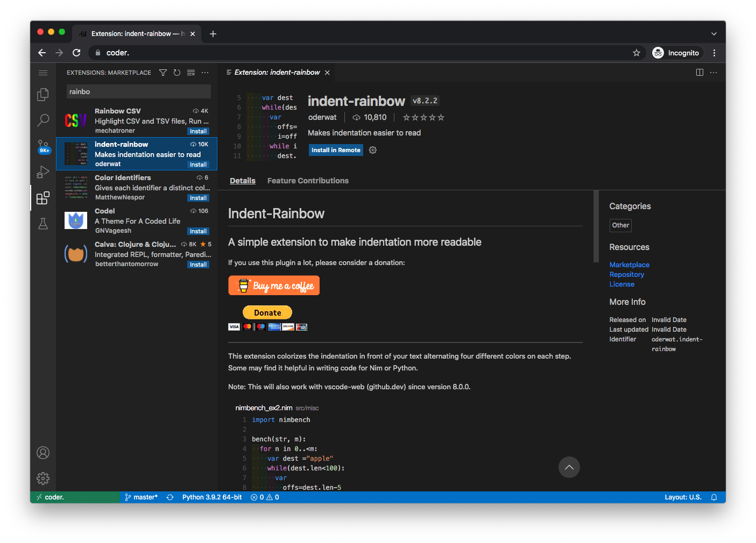Click Install in Remote button
This screenshot has width=756, height=543.
pos(336,150)
